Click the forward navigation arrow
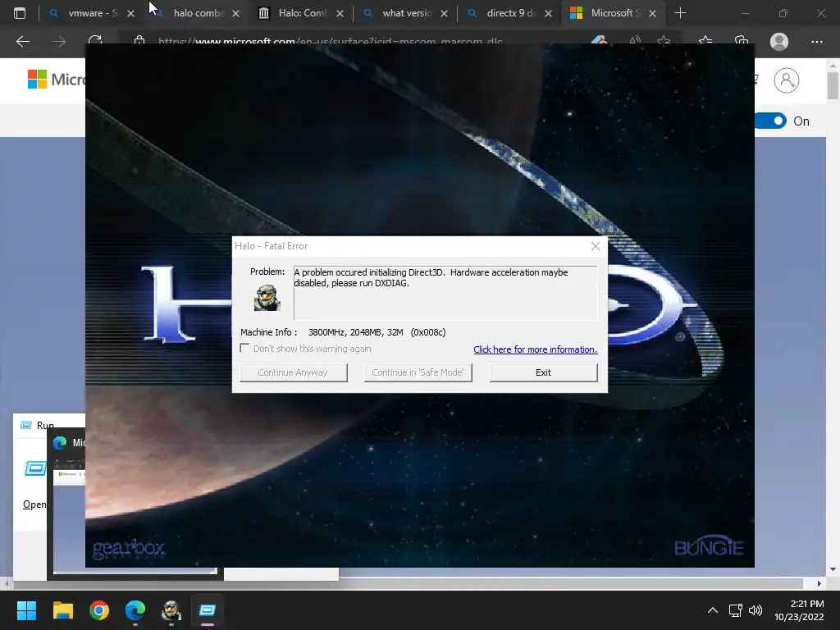The image size is (840, 630). [59, 41]
